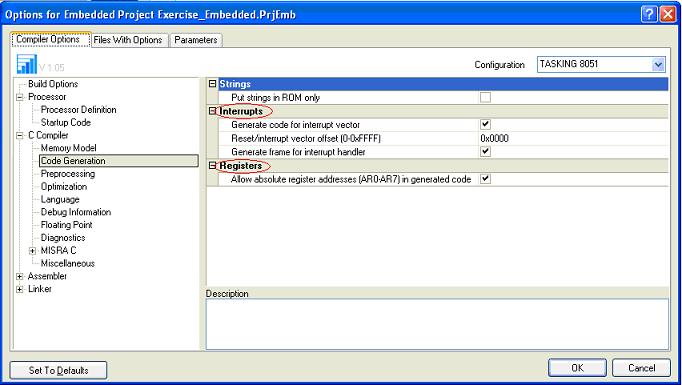The width and height of the screenshot is (682, 385).
Task: Open the Parameters tab
Action: [196, 40]
